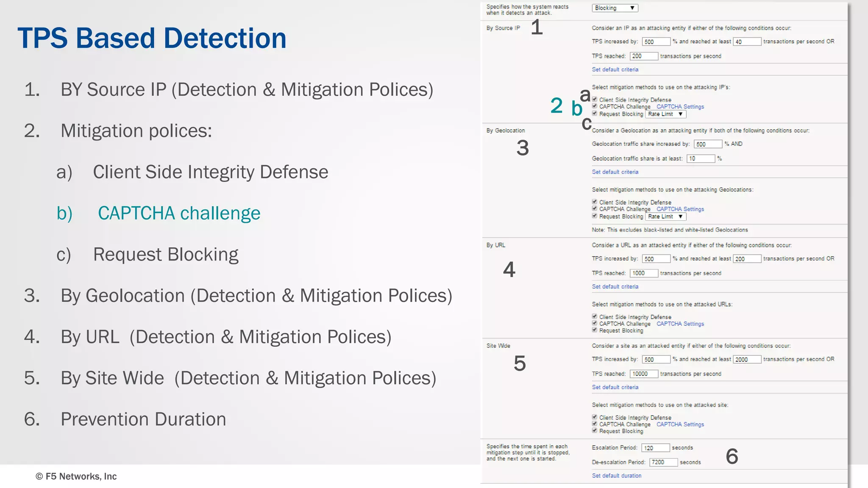Image resolution: width=868 pixels, height=488 pixels.
Task: Click Set default criteria under By Geolocation
Action: pos(615,172)
